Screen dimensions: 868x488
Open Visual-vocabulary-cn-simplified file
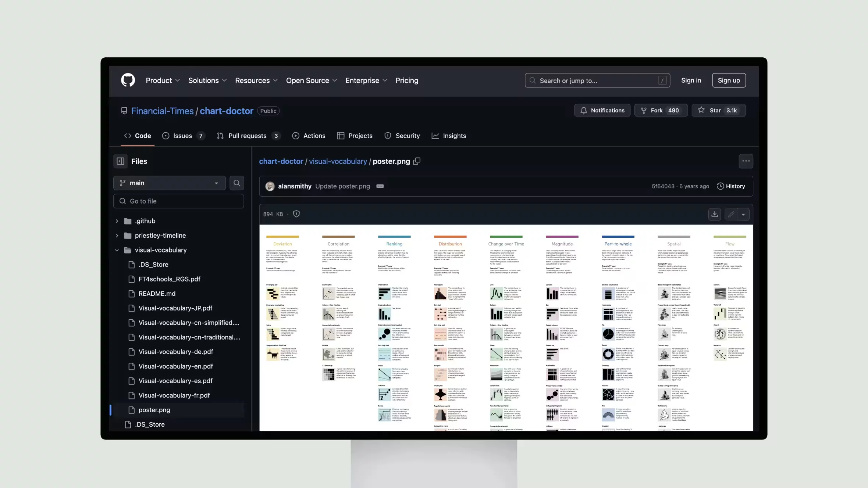(189, 323)
